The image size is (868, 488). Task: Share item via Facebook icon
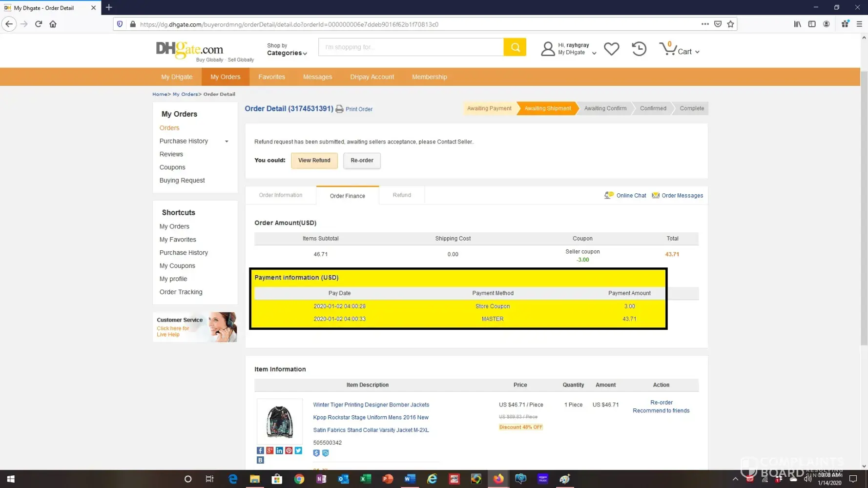tap(260, 450)
